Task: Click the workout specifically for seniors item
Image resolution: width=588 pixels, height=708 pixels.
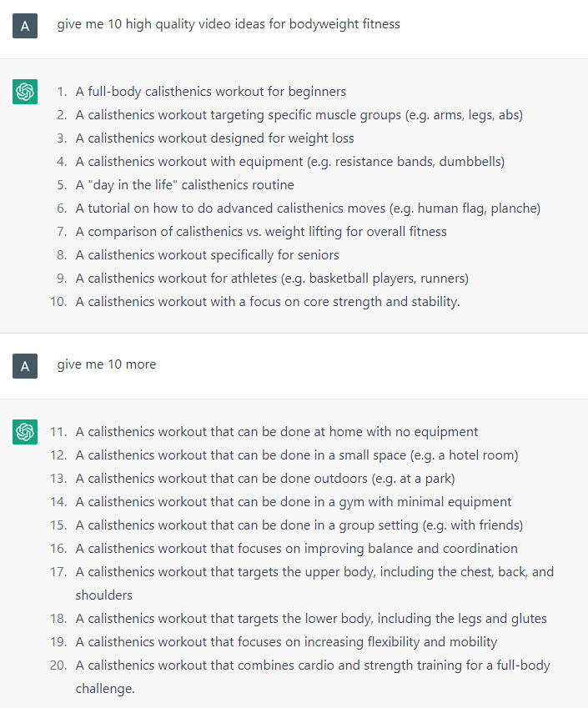Action: pos(208,255)
